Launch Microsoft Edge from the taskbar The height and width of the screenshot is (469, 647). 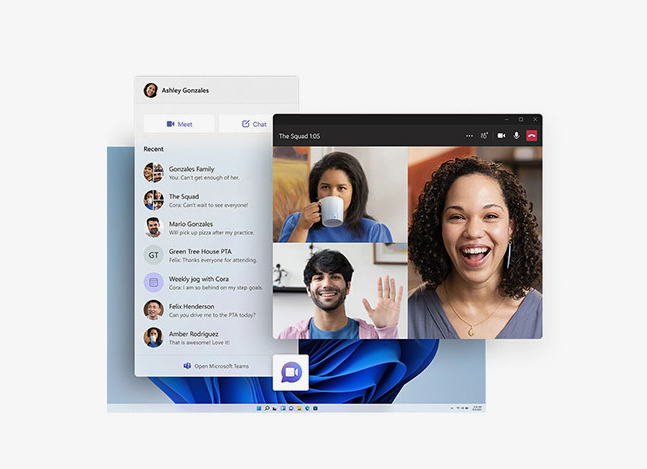pyautogui.click(x=307, y=408)
